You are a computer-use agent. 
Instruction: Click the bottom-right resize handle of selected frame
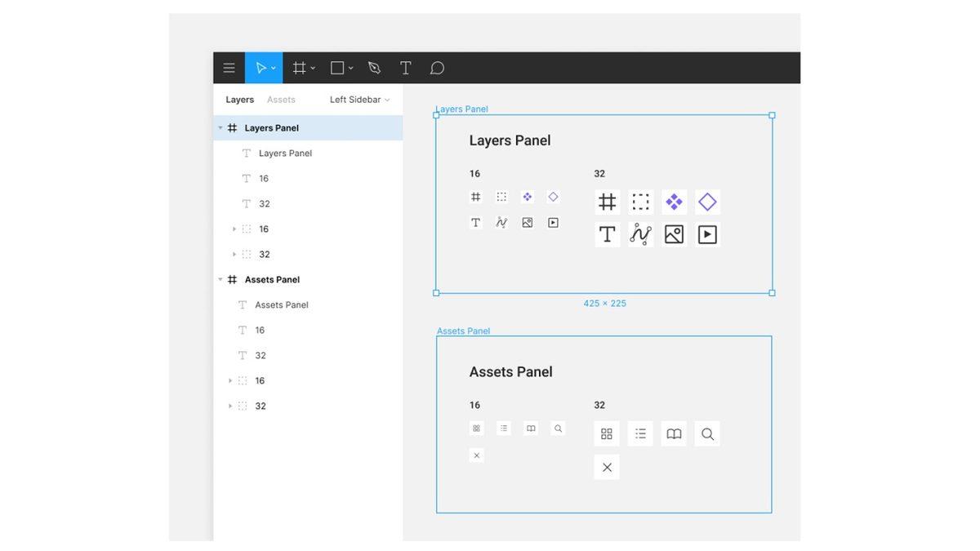coord(772,293)
